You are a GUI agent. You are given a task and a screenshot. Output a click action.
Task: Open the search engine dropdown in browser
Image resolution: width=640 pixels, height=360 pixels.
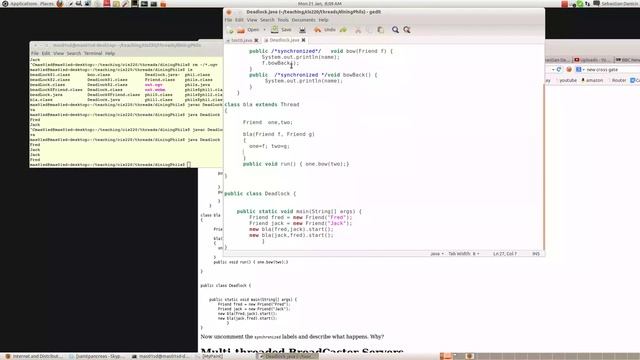580,70
